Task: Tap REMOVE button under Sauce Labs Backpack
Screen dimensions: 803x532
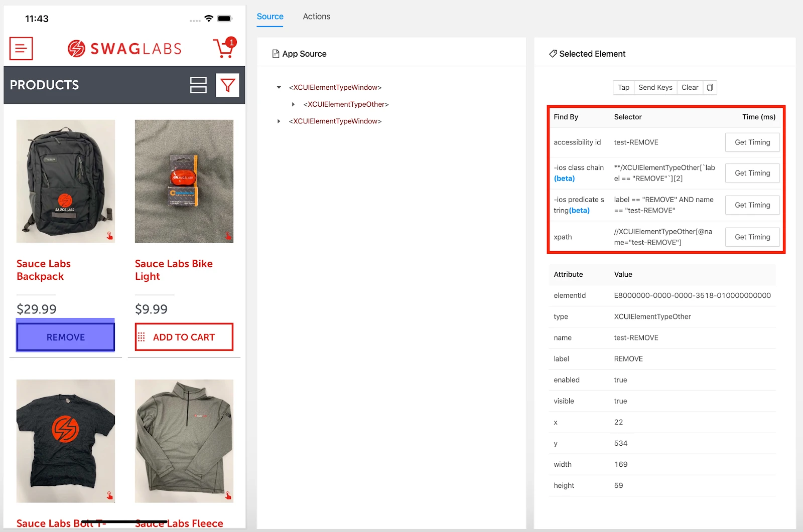Action: (66, 337)
